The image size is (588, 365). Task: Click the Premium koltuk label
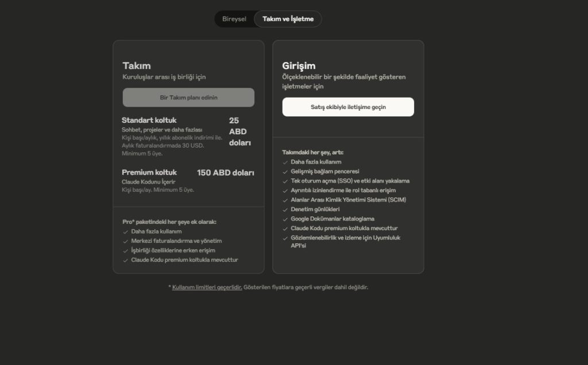pos(149,172)
